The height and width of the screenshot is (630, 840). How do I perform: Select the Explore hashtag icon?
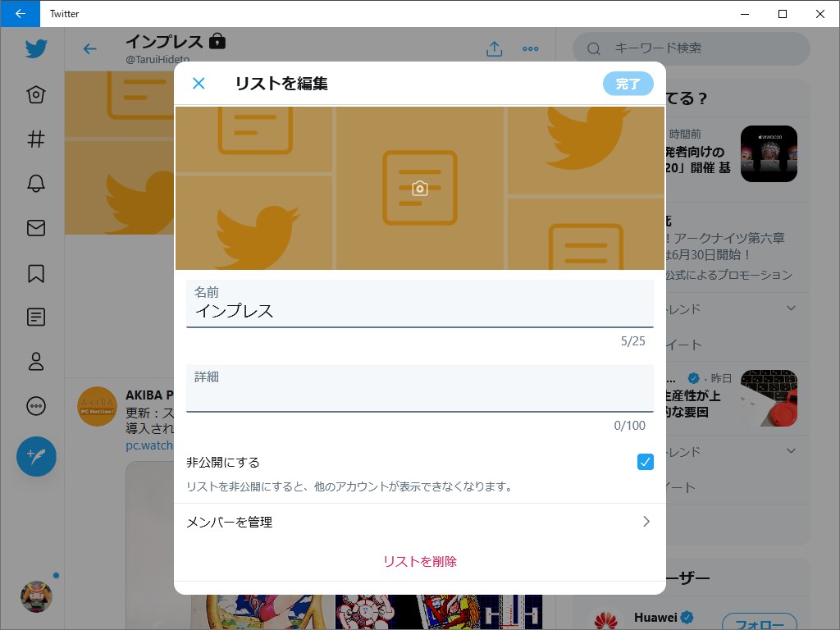coord(35,139)
